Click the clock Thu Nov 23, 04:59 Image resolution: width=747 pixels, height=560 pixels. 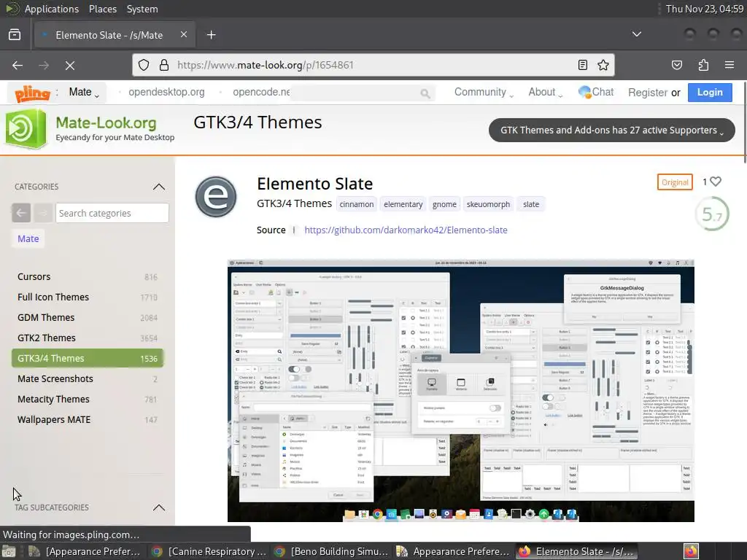tap(704, 9)
